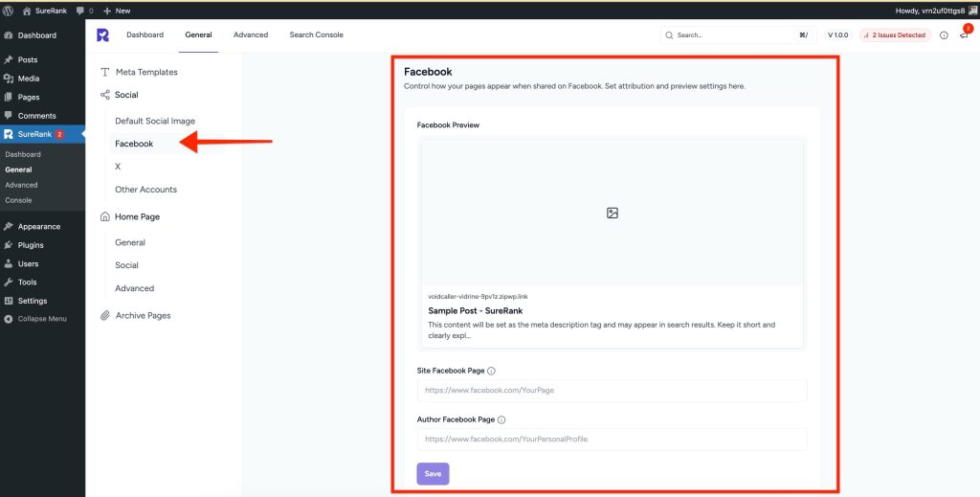Viewport: 980px width, 497px height.
Task: Click the + New admin bar item
Action: pyautogui.click(x=117, y=11)
